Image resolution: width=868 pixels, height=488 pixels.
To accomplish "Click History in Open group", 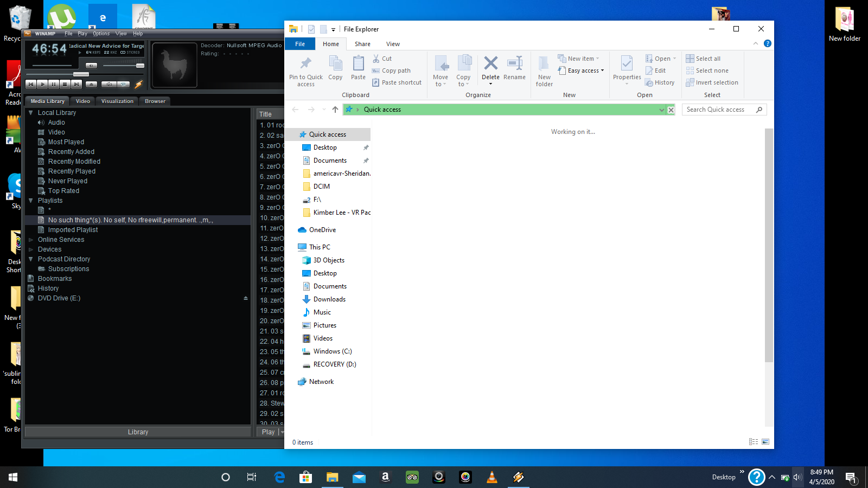I will pyautogui.click(x=660, y=82).
